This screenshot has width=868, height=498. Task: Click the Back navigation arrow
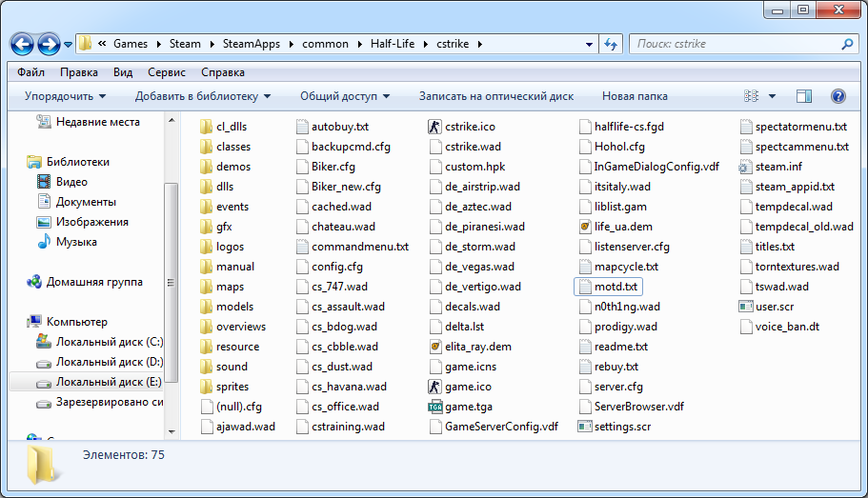coord(22,44)
